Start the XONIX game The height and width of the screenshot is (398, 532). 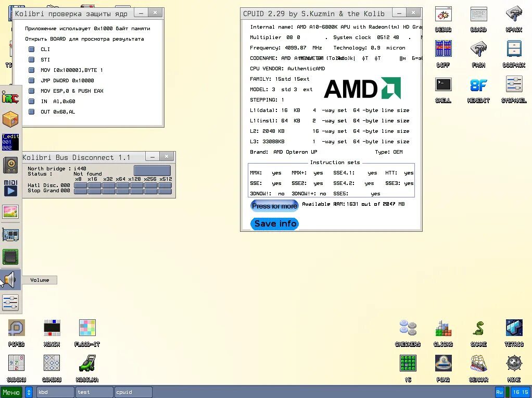tap(52, 328)
